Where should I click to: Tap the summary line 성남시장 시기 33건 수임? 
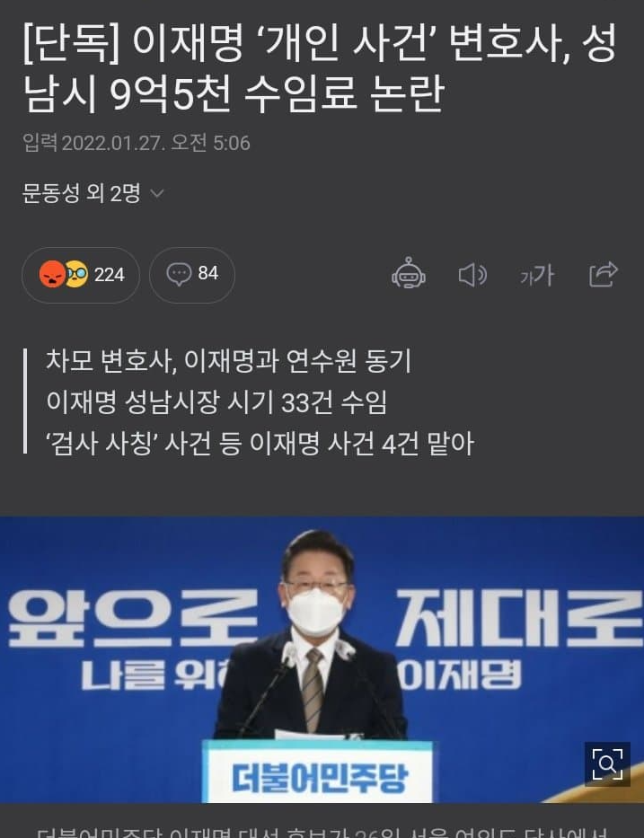coord(216,401)
